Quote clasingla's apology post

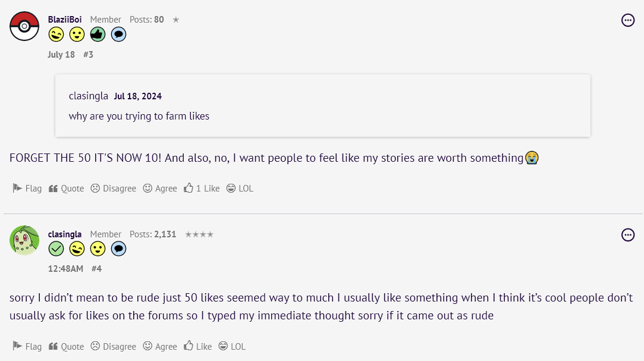(x=66, y=346)
